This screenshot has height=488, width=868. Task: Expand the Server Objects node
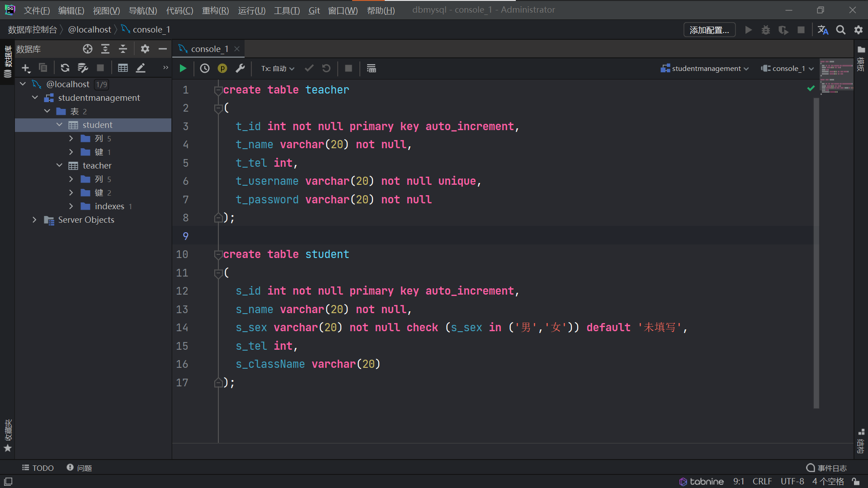pos(34,220)
